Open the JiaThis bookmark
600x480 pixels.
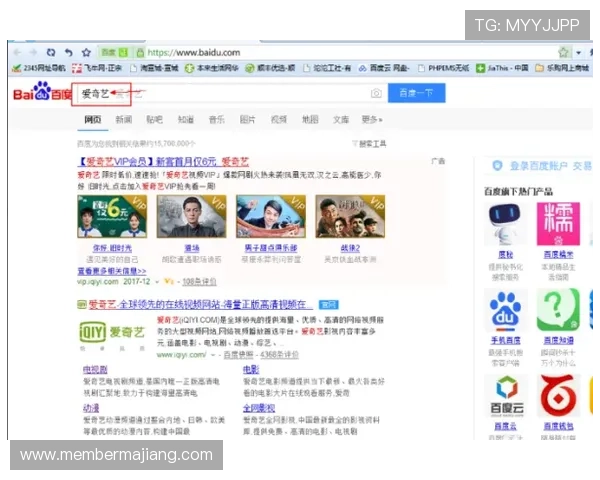(x=502, y=68)
